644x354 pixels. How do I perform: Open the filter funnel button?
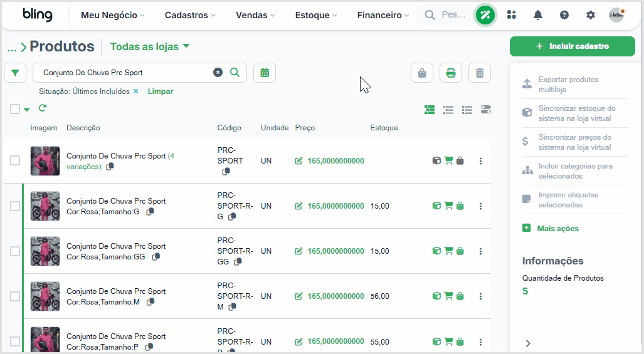pyautogui.click(x=15, y=73)
